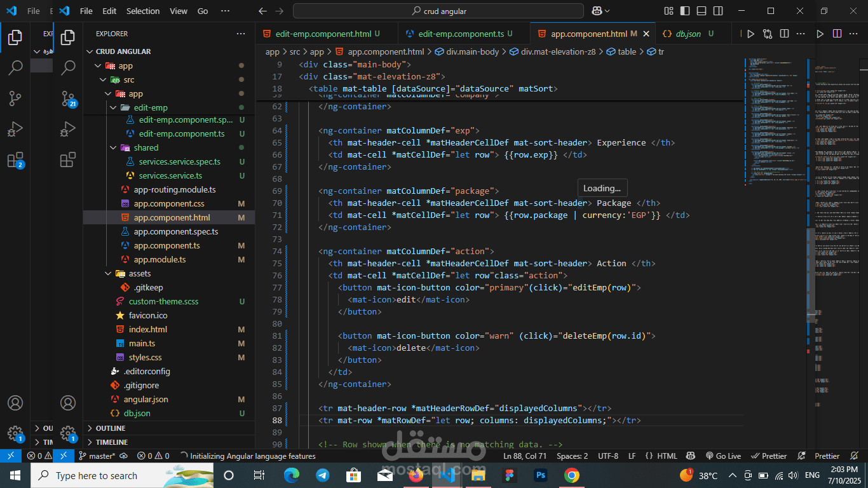
Task: Click the Copilot icon in title bar
Action: click(x=597, y=11)
